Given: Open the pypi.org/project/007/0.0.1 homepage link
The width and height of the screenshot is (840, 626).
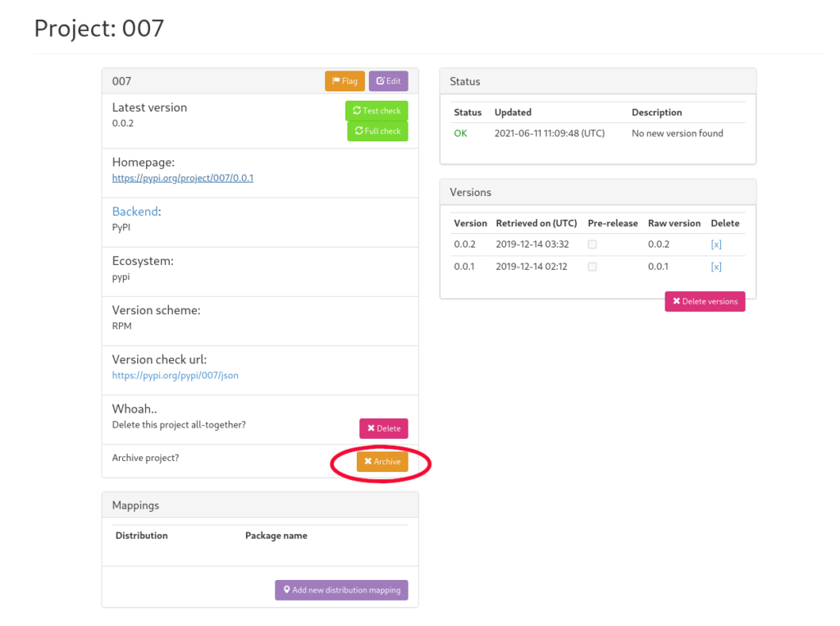Looking at the screenshot, I should tap(183, 178).
